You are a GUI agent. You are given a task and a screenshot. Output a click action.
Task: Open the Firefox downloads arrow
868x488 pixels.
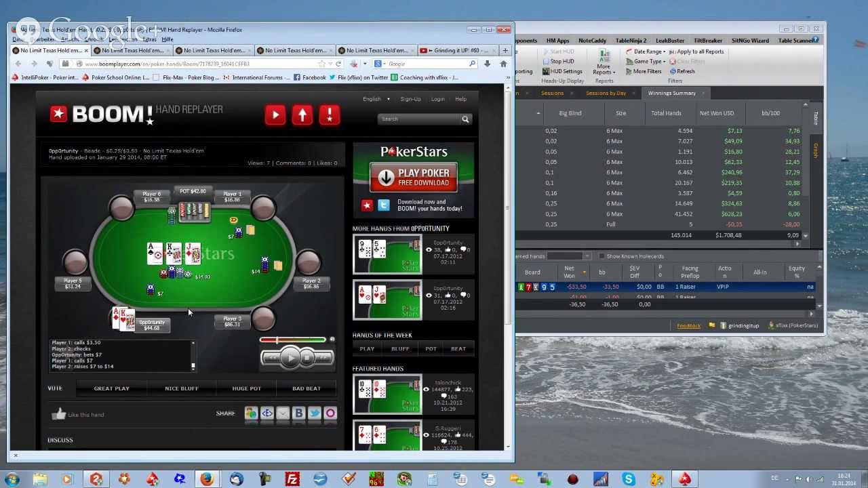tap(487, 64)
